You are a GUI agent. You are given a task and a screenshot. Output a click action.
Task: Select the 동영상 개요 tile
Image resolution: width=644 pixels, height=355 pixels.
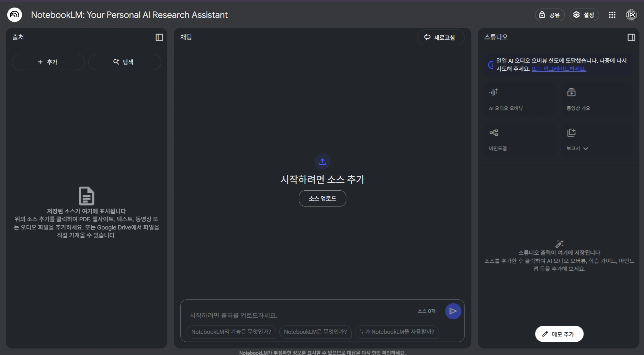coord(597,100)
